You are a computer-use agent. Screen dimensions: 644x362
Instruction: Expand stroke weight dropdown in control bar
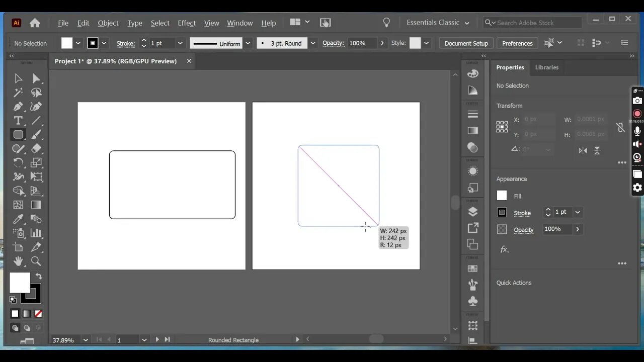click(180, 43)
